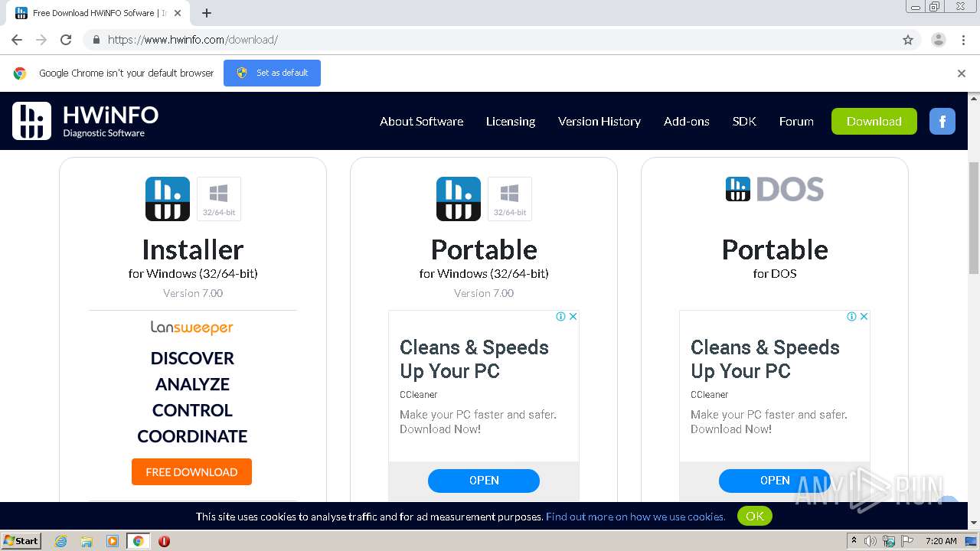Dismiss the default browser notification bar
This screenshot has width=980, height=551.
coord(962,73)
